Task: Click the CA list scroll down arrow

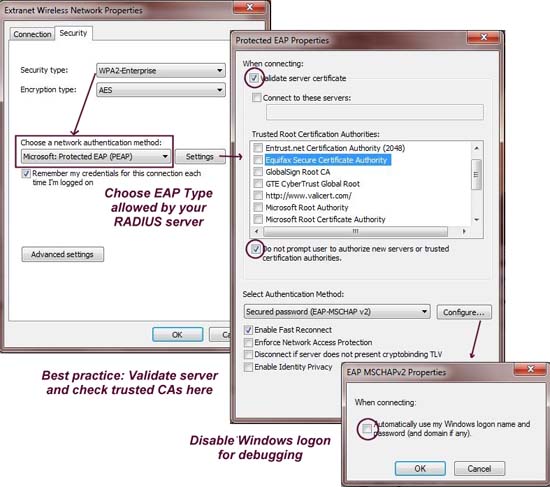Action: pos(476,220)
